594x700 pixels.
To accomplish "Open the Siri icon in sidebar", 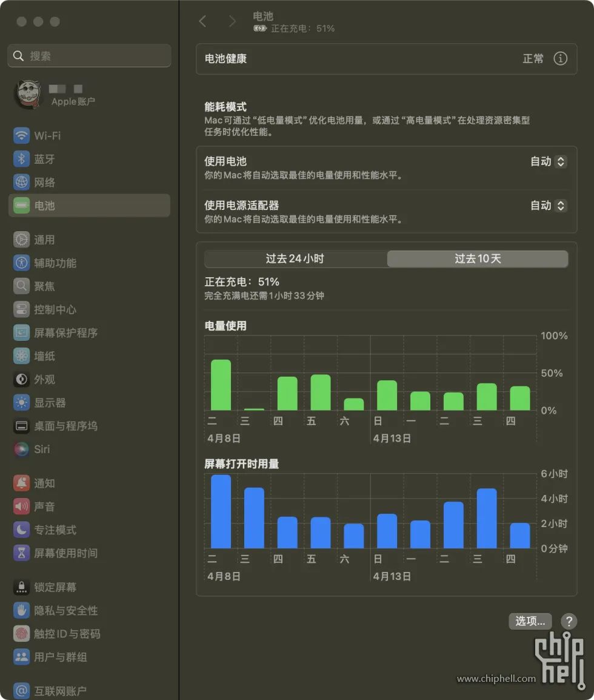I will click(x=21, y=449).
